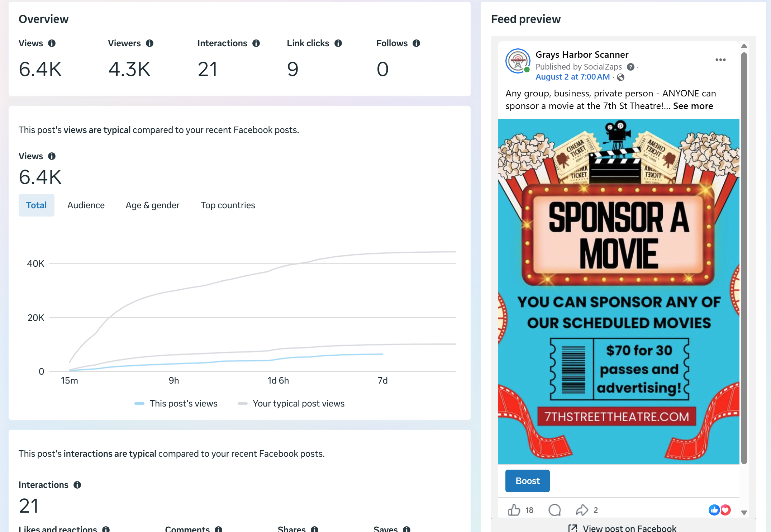The width and height of the screenshot is (771, 532).
Task: Click the 0 Follows value
Action: (382, 69)
